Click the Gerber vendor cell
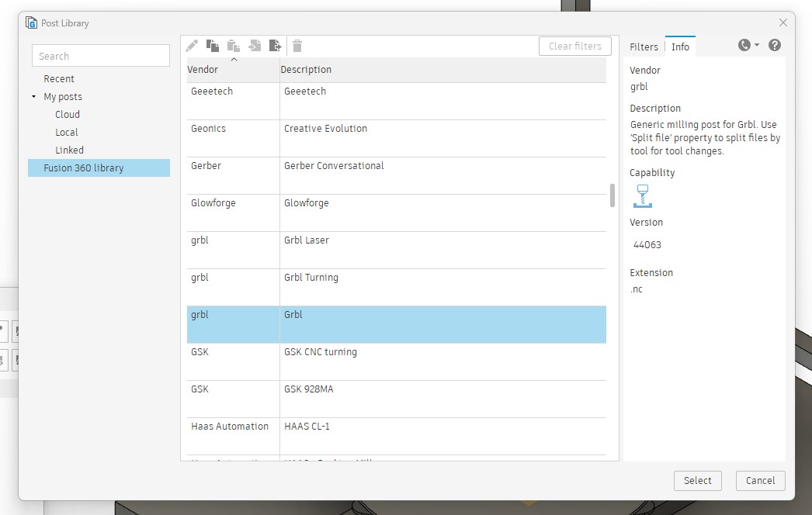Screen dimensions: 812x515 pyautogui.click(x=233, y=176)
